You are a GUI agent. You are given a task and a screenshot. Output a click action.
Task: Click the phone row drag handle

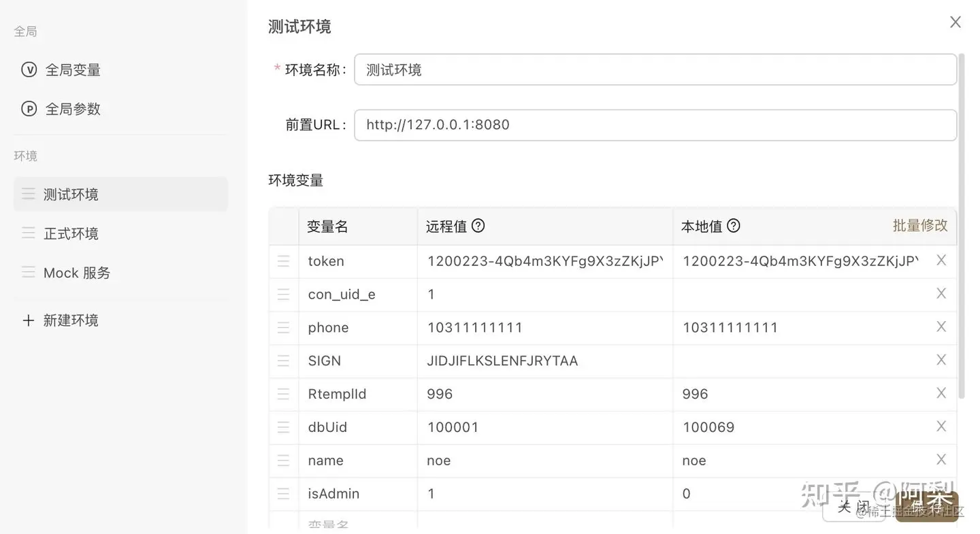[283, 328]
